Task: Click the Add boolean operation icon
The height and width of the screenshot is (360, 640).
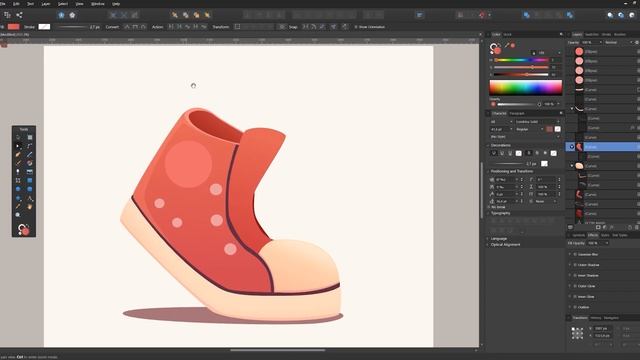Action: tap(527, 15)
